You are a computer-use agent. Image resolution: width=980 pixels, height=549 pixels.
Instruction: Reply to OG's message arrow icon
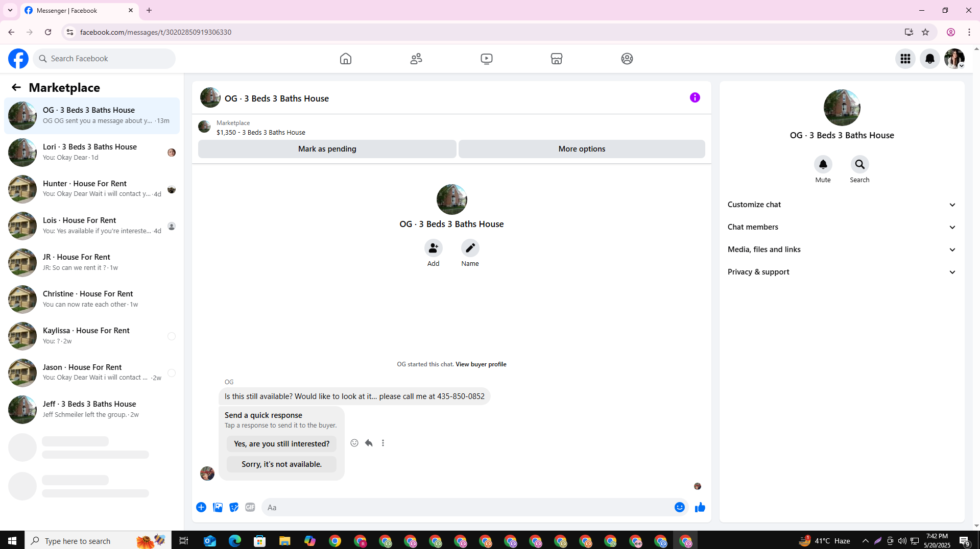(x=369, y=443)
